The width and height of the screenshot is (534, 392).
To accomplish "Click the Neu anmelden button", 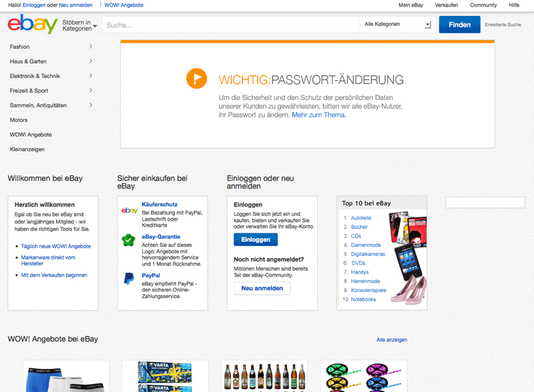I will tap(262, 288).
